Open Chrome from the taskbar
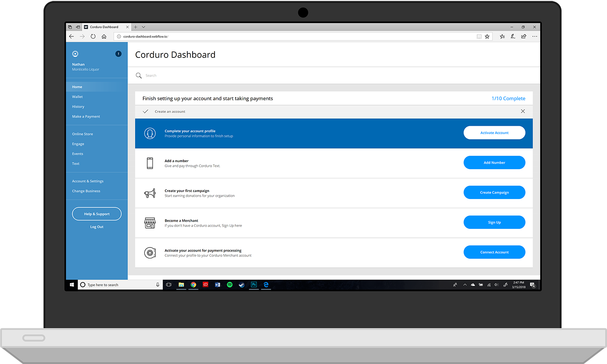 coord(193,285)
